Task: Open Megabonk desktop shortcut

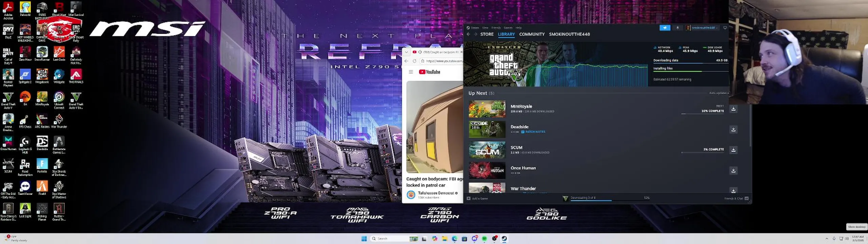Action: 42,76
